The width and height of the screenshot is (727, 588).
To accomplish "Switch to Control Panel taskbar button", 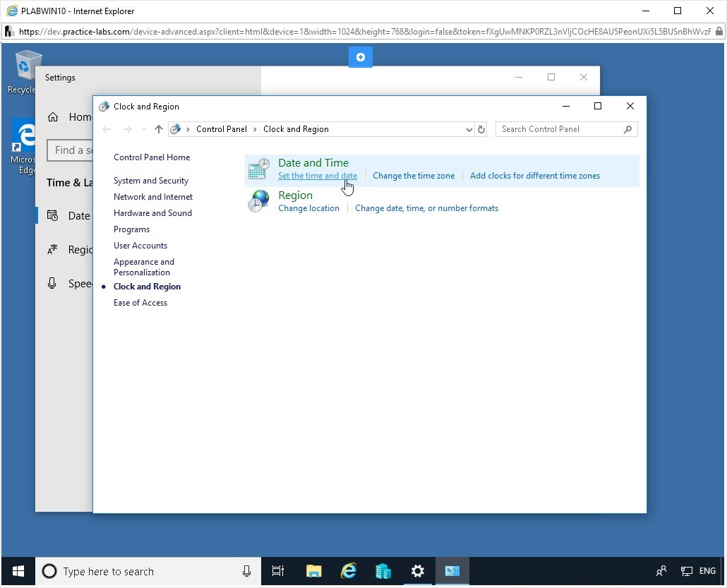I will (x=452, y=571).
